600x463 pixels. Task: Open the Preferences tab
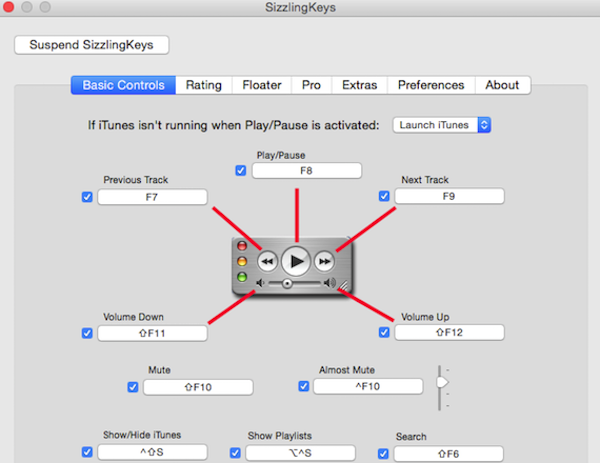pyautogui.click(x=430, y=85)
